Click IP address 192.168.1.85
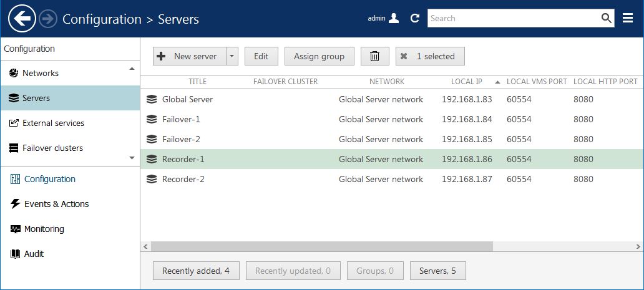 coord(467,140)
